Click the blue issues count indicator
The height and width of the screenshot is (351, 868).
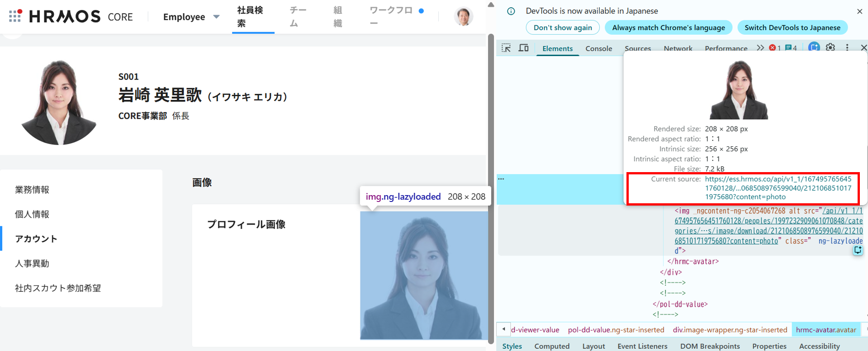click(x=791, y=48)
